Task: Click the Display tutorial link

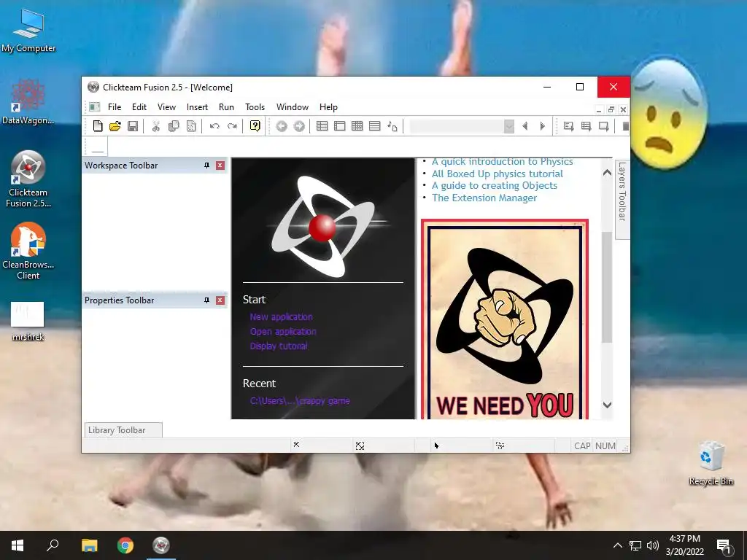Action: click(279, 346)
